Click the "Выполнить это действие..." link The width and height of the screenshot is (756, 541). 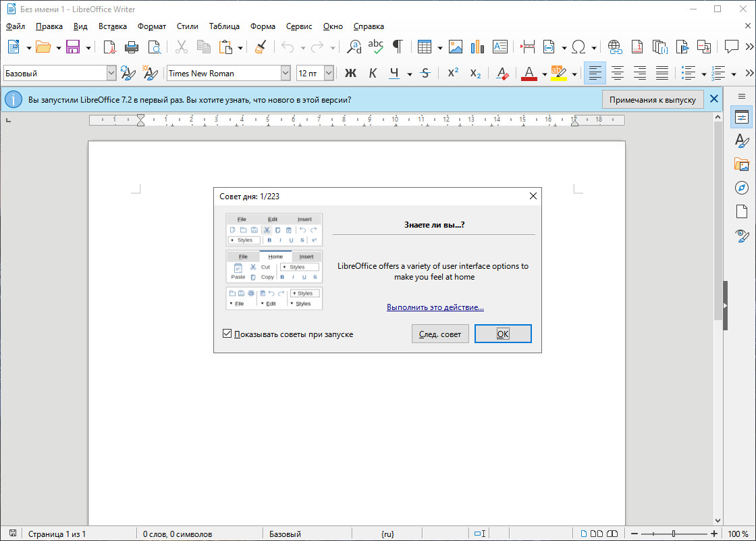coord(435,307)
